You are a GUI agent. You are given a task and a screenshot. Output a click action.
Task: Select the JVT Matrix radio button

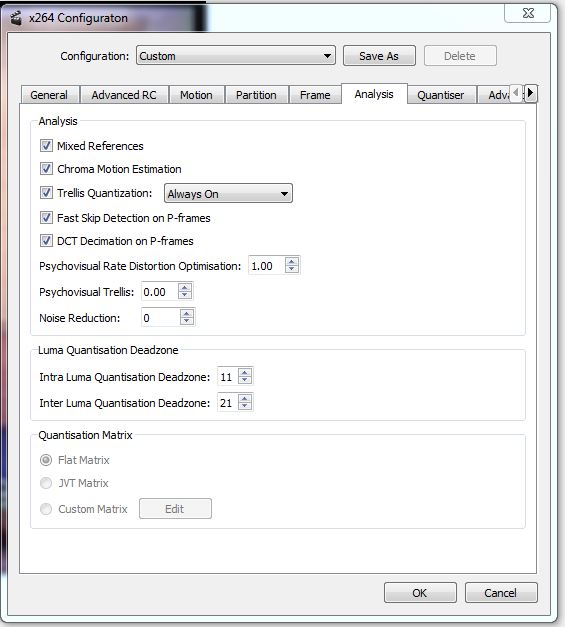(x=46, y=483)
